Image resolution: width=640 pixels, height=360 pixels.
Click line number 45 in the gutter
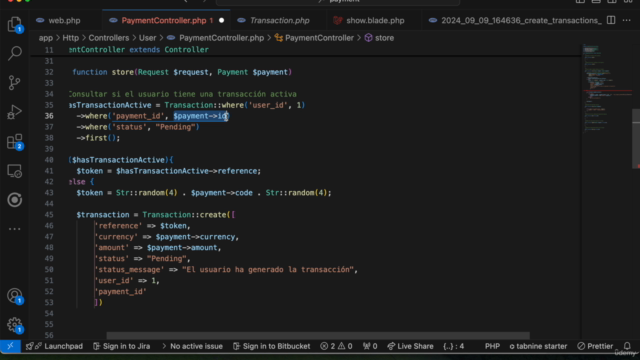pyautogui.click(x=49, y=215)
